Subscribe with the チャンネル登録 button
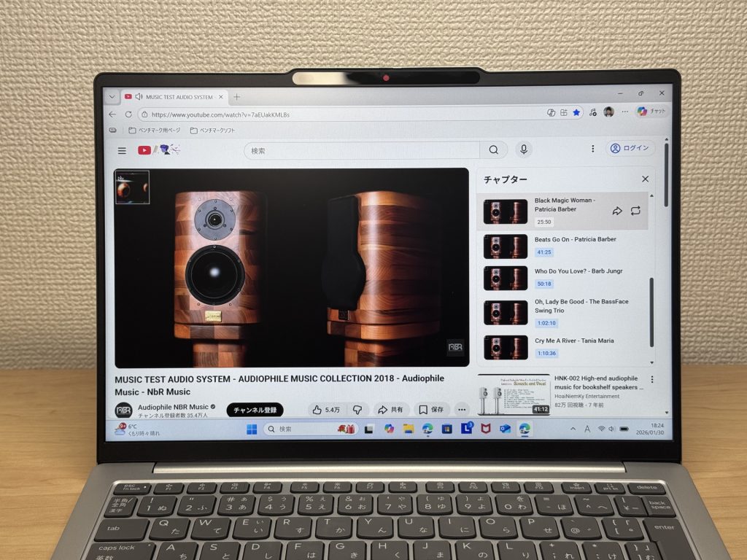 pyautogui.click(x=255, y=410)
